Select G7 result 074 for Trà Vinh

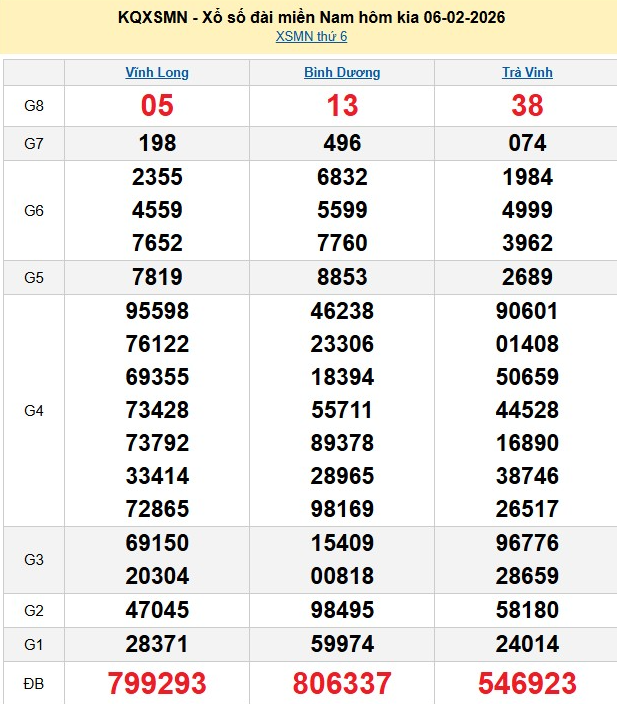point(527,143)
